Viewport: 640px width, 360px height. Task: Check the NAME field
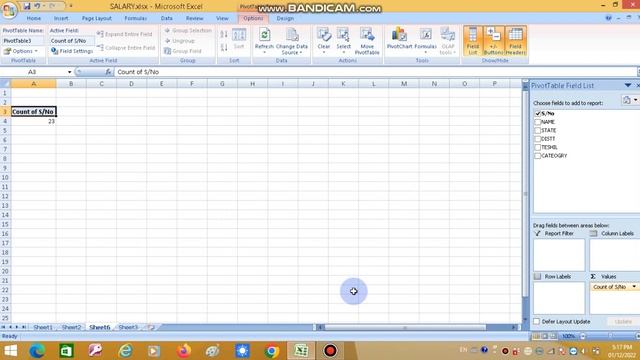pyautogui.click(x=538, y=122)
